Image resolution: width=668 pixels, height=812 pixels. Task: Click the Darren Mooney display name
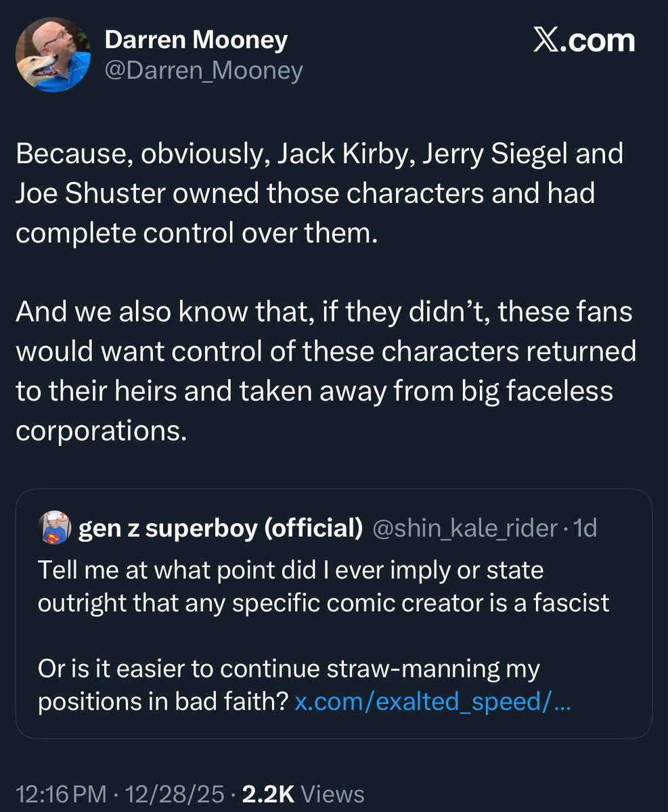196,41
